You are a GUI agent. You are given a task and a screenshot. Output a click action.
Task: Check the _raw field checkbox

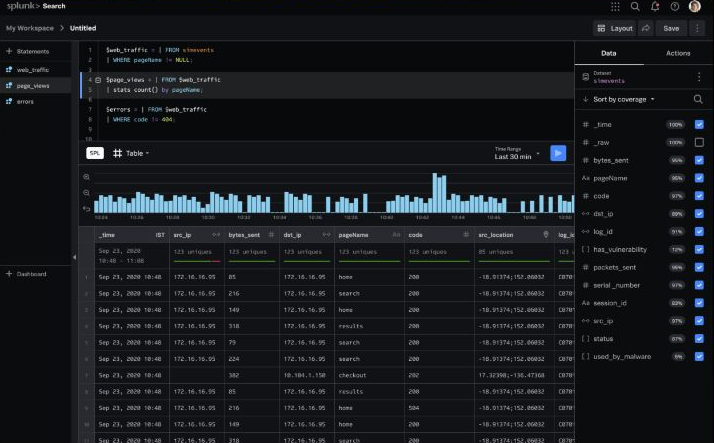point(699,143)
